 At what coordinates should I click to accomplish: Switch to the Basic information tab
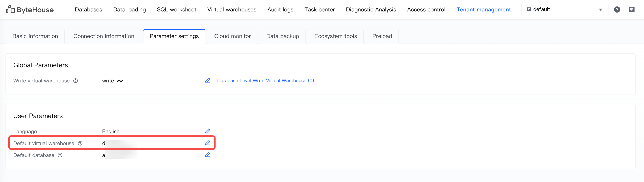point(35,36)
